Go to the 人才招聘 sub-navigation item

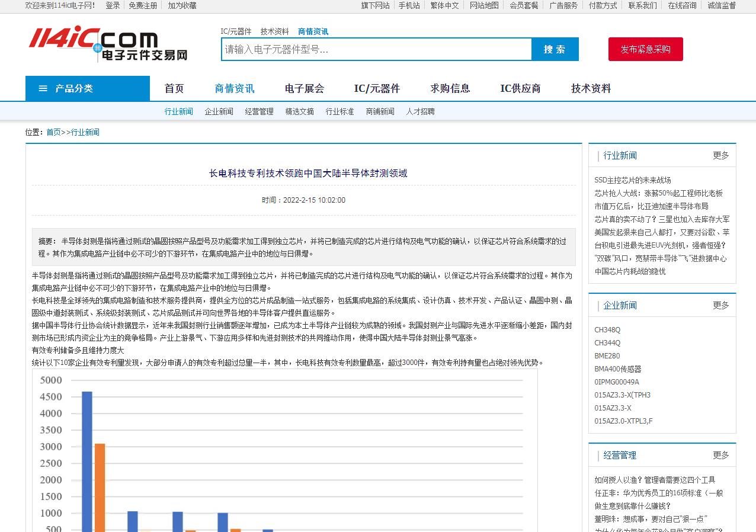[420, 111]
